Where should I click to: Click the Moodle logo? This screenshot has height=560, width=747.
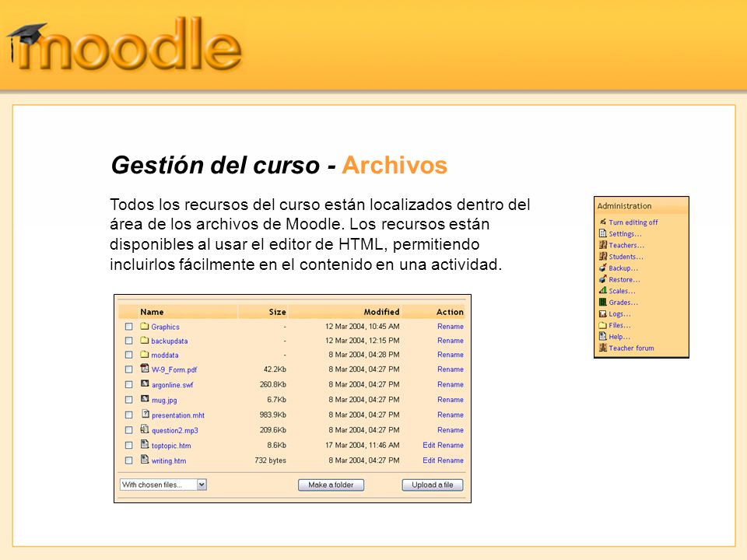pyautogui.click(x=124, y=45)
